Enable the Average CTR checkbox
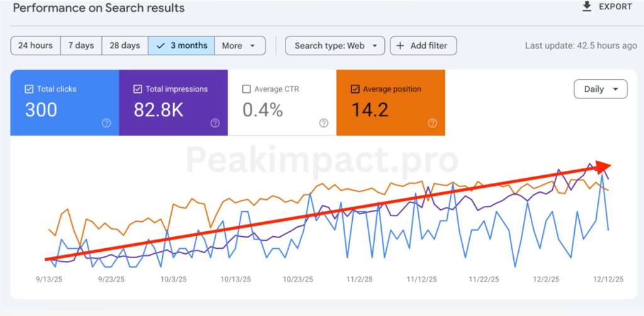644x316 pixels. coord(247,89)
